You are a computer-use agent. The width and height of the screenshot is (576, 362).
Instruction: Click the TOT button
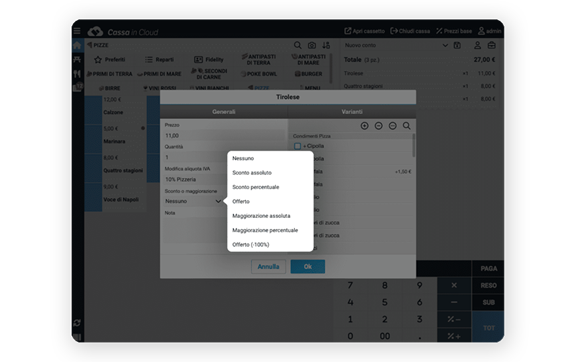click(488, 327)
